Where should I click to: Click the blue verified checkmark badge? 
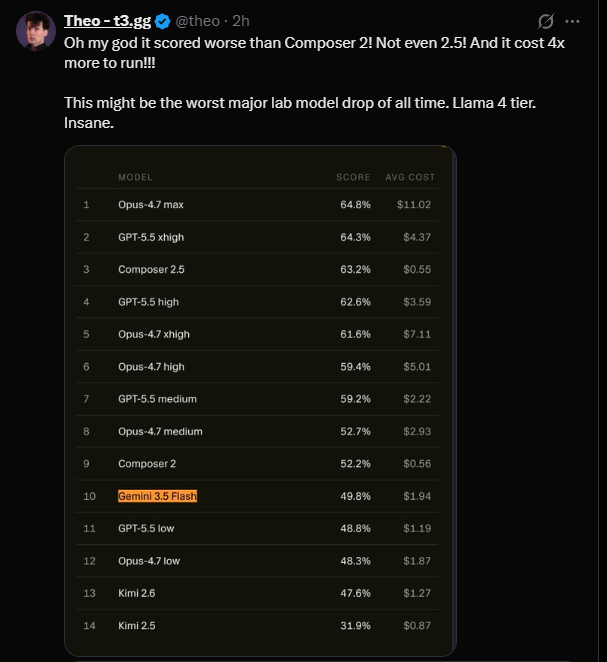(x=163, y=21)
